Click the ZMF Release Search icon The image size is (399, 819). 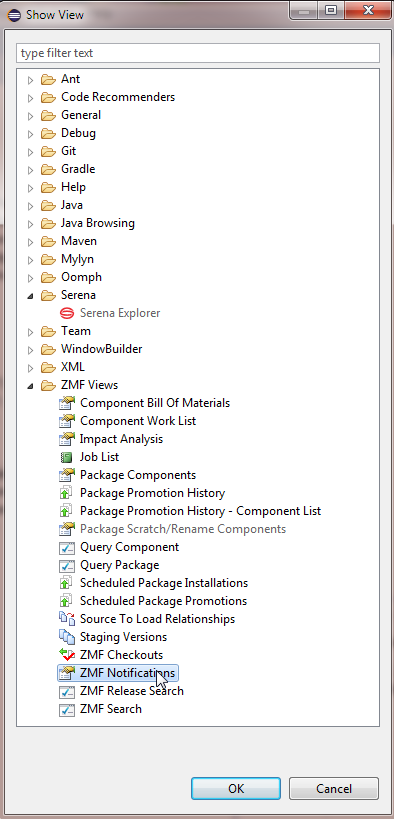coord(67,692)
